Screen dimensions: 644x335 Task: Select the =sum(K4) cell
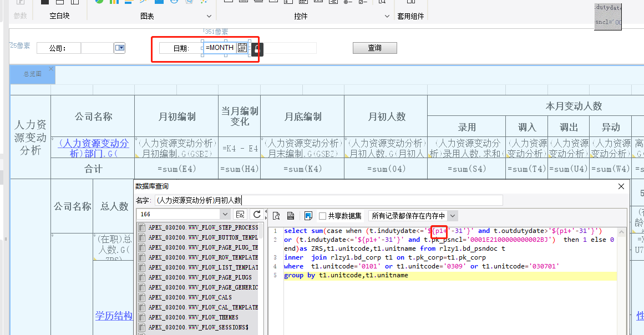click(x=302, y=169)
